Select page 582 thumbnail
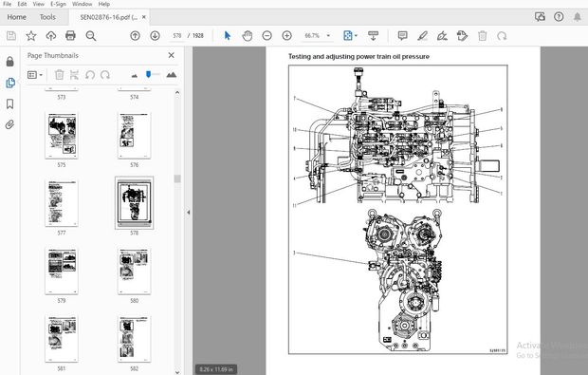588x375 pixels. (135, 339)
